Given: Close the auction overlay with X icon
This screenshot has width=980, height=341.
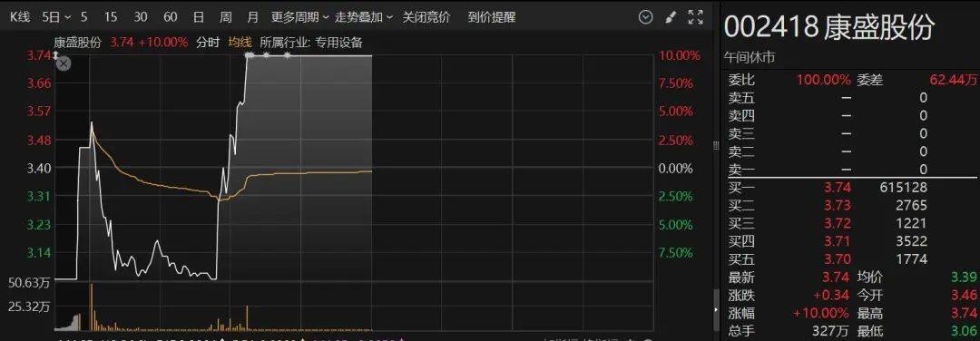Looking at the screenshot, I should [x=64, y=63].
